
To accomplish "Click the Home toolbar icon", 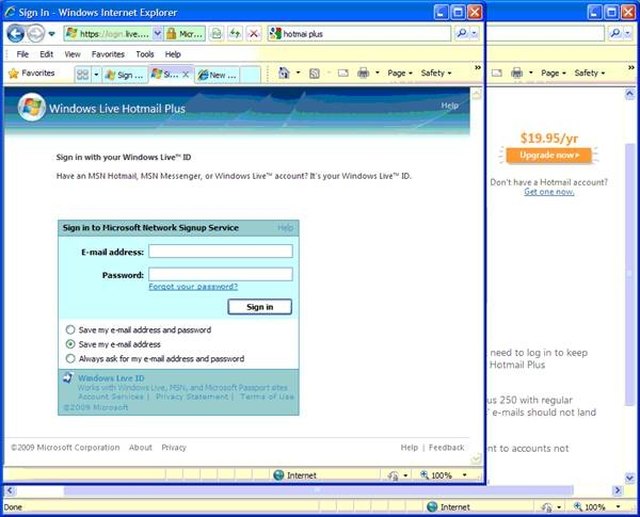I will point(284,73).
